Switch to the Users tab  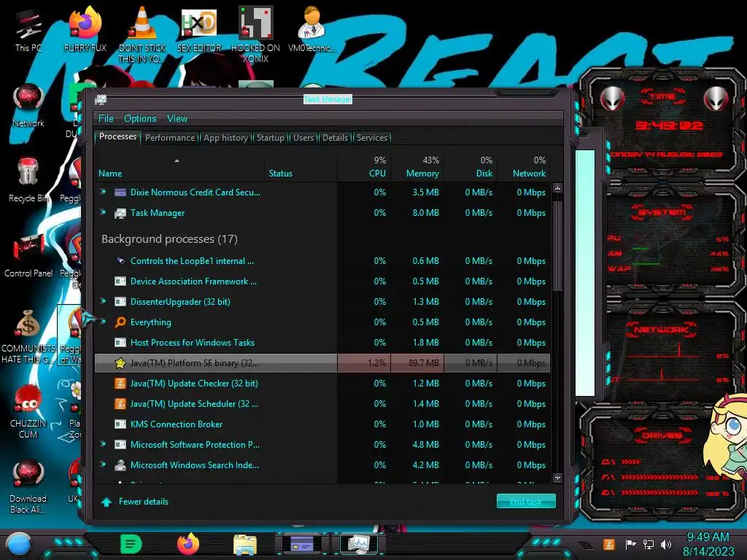point(303,138)
